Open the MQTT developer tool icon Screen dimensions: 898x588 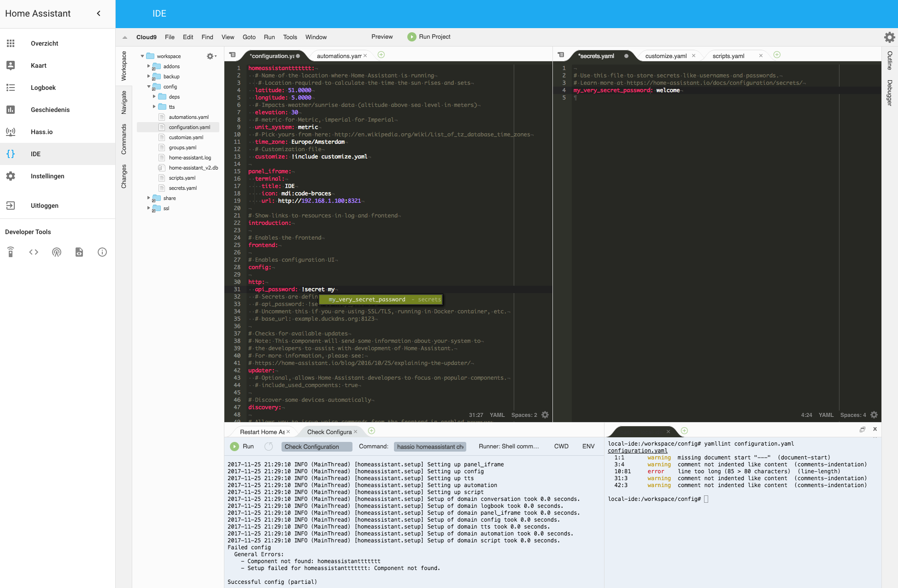click(x=56, y=252)
